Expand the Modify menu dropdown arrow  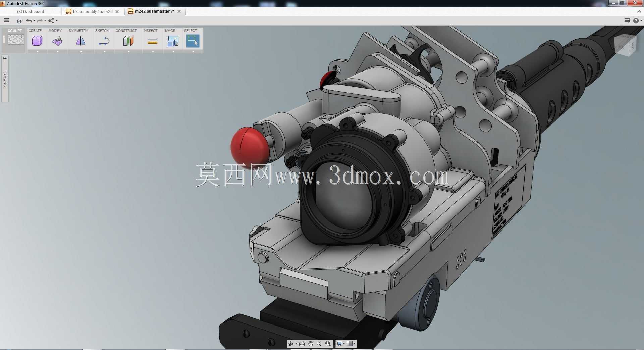[x=58, y=52]
